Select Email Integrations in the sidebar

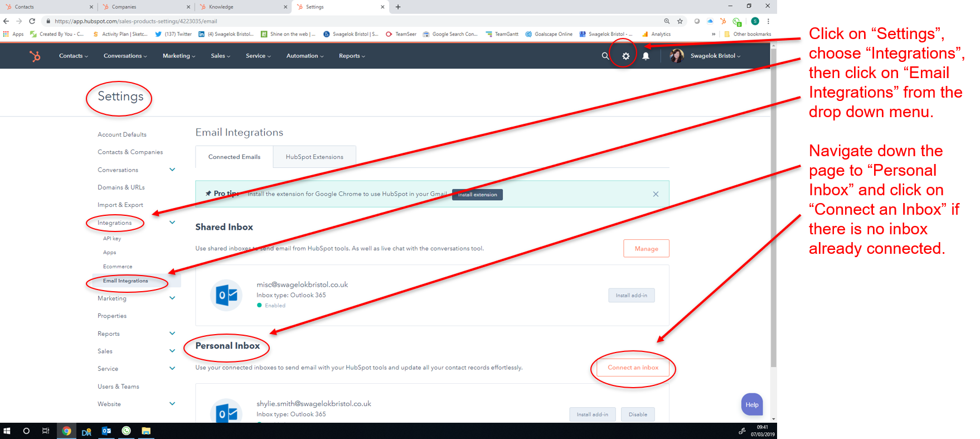(125, 281)
